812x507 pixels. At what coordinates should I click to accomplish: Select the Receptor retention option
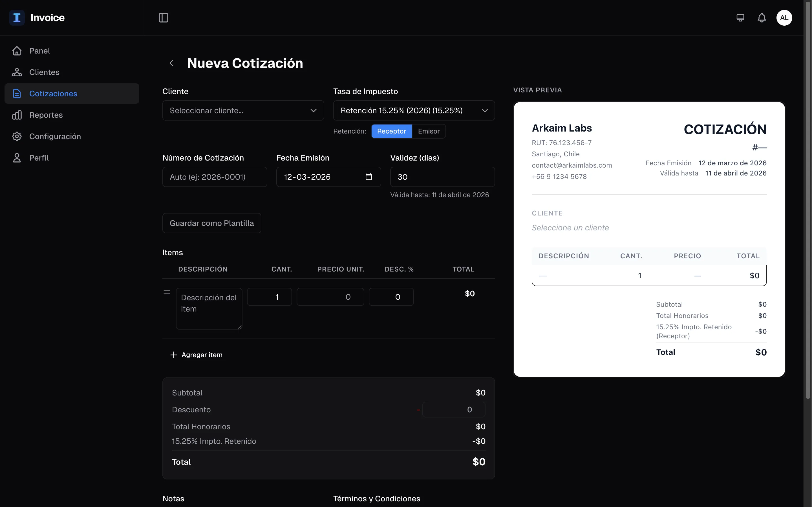(391, 131)
